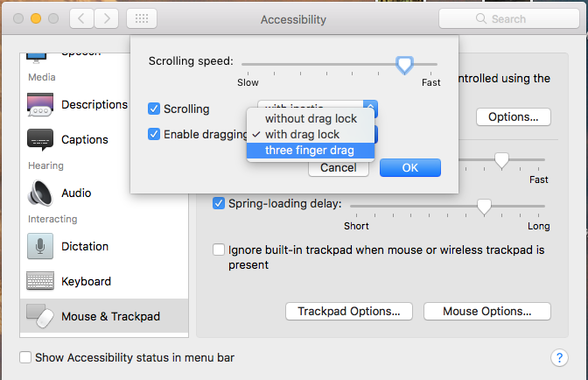Toggle the Enable dragging checkbox
This screenshot has height=380, width=588.
155,134
